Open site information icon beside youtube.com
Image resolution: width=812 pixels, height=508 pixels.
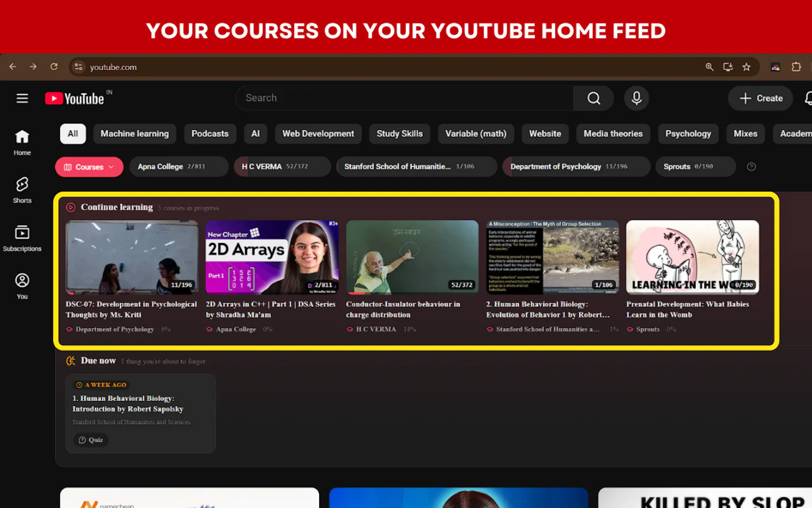78,67
